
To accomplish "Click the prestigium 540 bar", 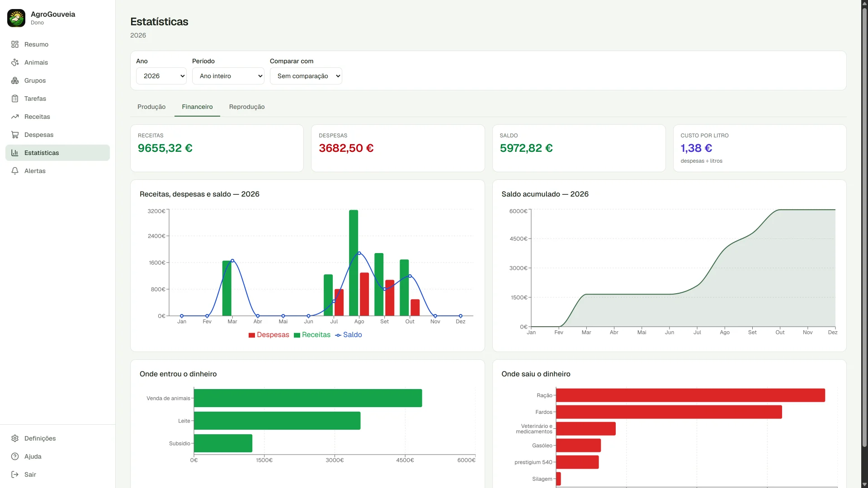I will 577,462.
